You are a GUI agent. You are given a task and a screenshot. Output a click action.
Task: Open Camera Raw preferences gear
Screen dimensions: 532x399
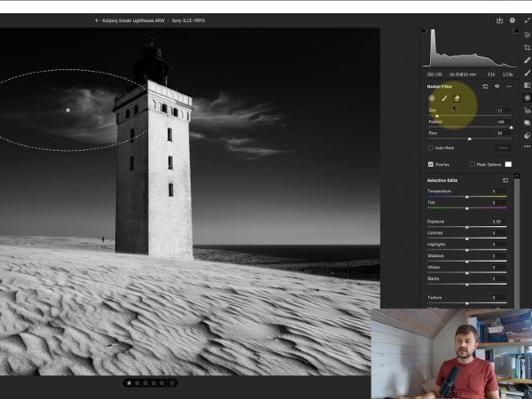[512, 20]
